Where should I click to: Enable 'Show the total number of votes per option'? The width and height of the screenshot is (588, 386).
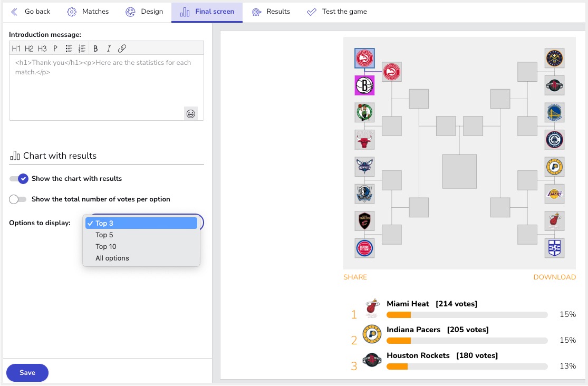click(17, 199)
